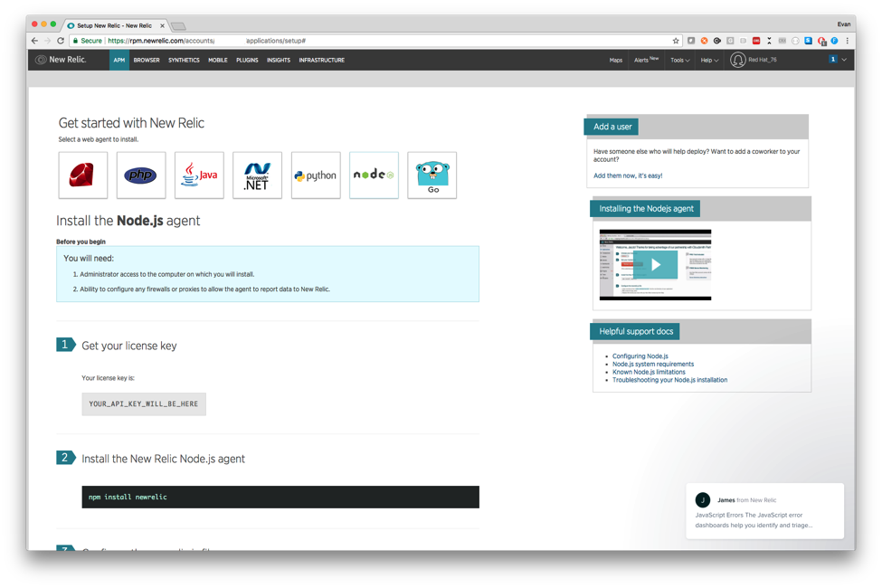Bookmark page with the star icon

point(676,41)
